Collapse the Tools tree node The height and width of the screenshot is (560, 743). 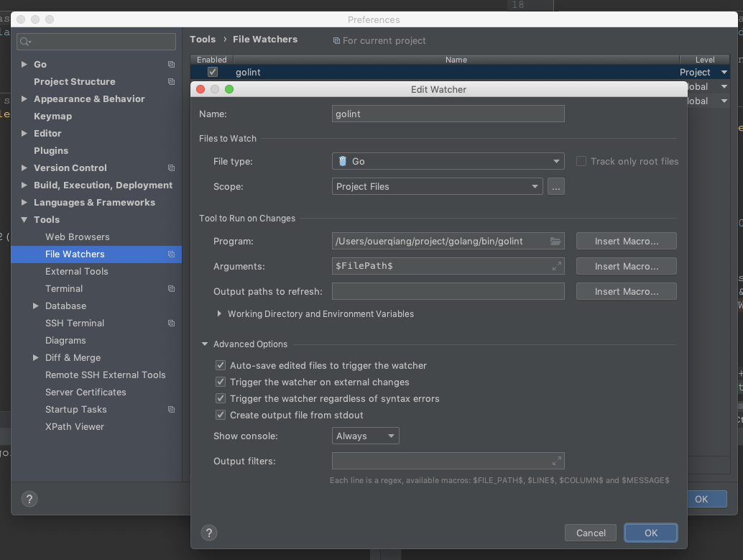24,219
